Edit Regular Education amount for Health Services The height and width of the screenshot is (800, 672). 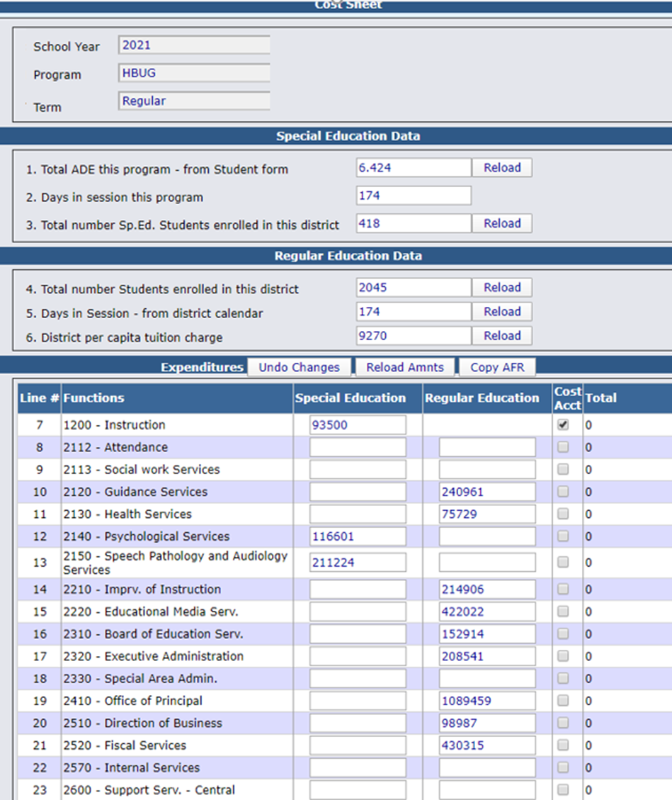pos(487,514)
